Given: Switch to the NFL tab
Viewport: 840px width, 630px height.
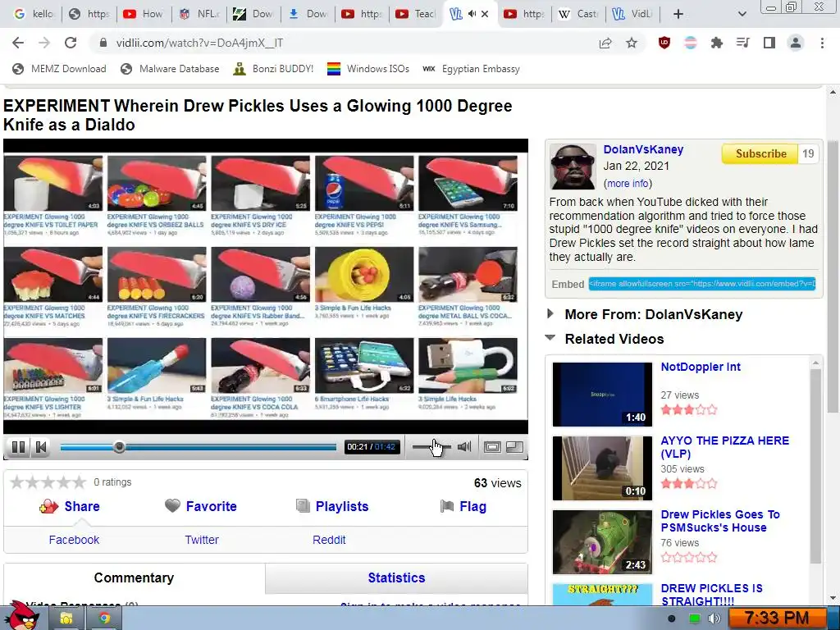Looking at the screenshot, I should pyautogui.click(x=199, y=14).
